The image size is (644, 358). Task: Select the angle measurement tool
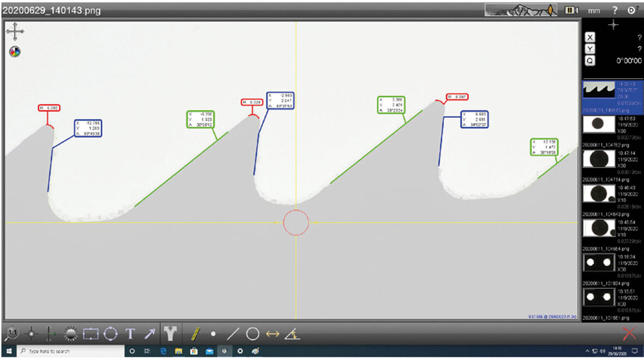[x=292, y=334]
